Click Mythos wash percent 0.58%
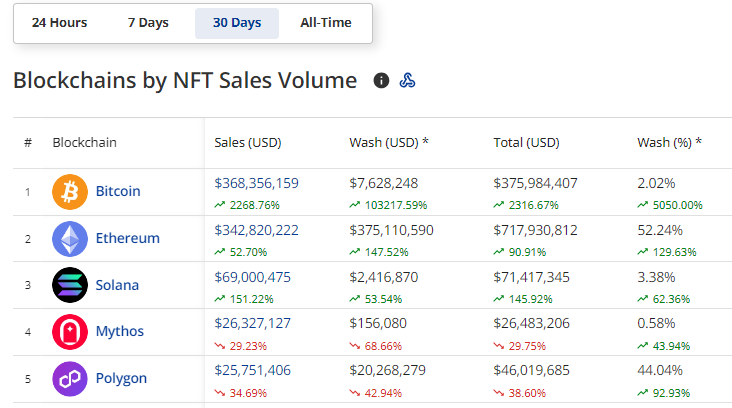732x408 pixels. (x=656, y=323)
